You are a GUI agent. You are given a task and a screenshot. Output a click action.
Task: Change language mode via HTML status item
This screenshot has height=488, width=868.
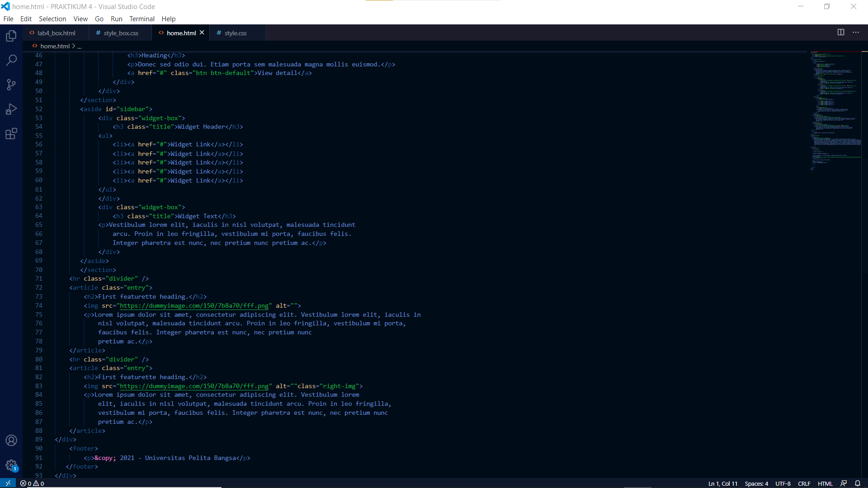(x=825, y=483)
